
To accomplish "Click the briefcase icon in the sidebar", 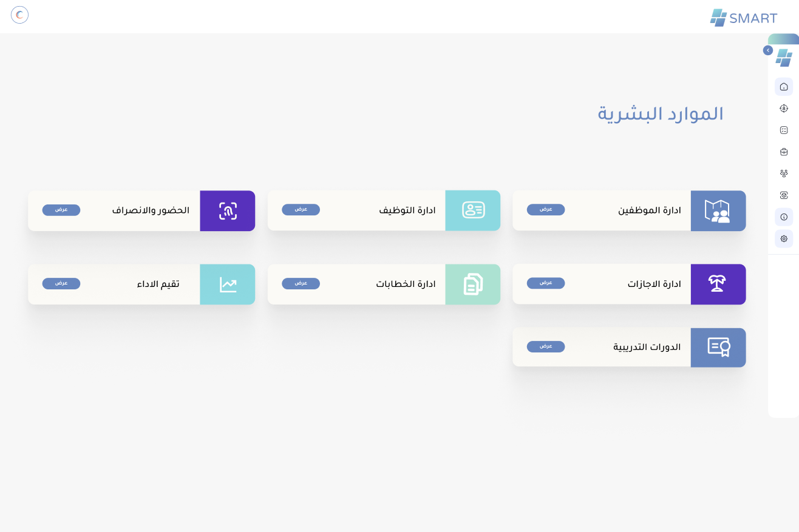I will click(x=784, y=152).
